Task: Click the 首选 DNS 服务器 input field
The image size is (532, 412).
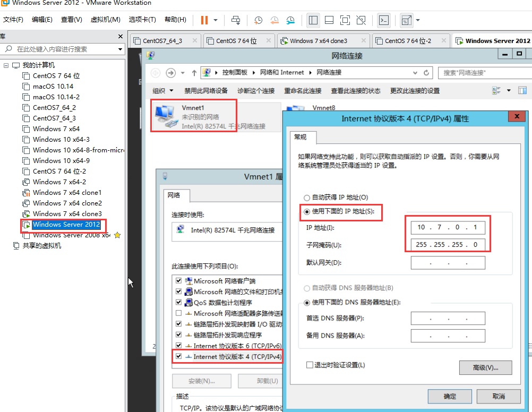Action: (x=448, y=319)
